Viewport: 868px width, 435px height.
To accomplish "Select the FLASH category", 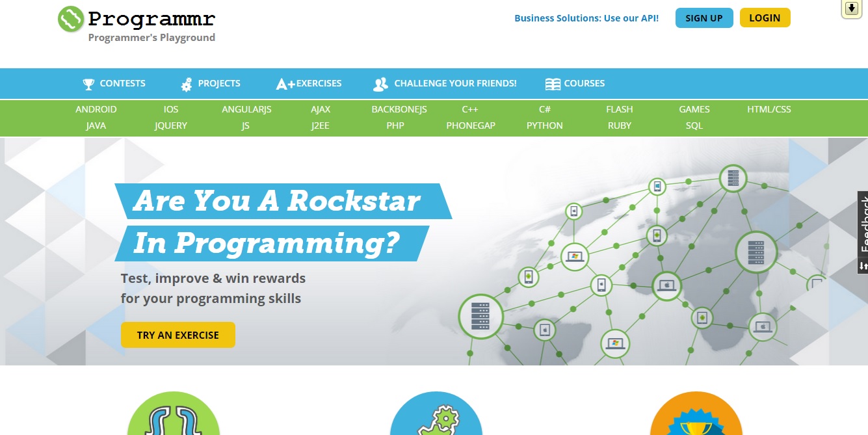I will 620,109.
